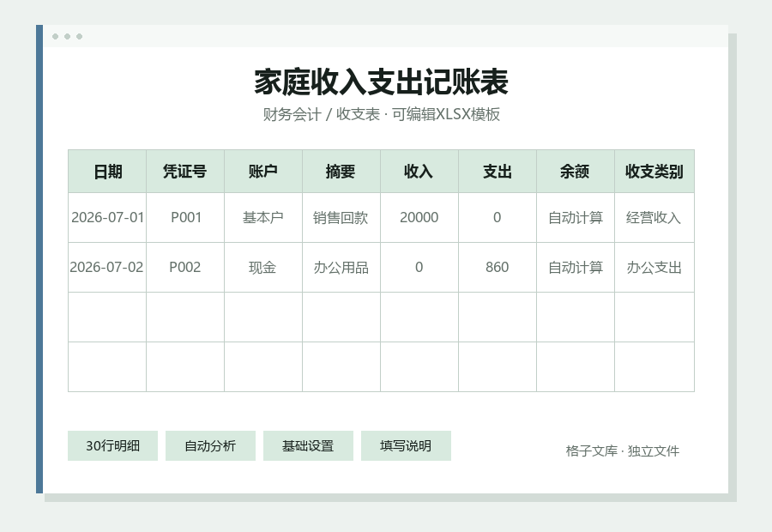Click the expense value 860
Image resolution: width=772 pixels, height=532 pixels.
(x=498, y=267)
